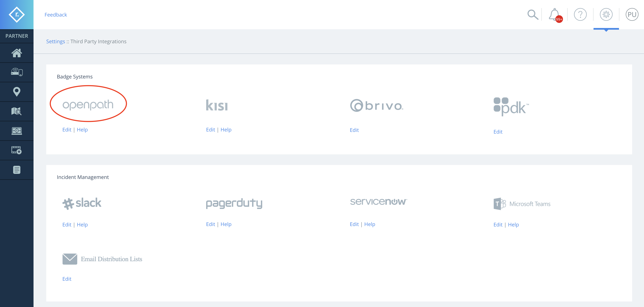Open the cameras and devices sidebar icon
This screenshot has height=307, width=644.
coord(17,72)
